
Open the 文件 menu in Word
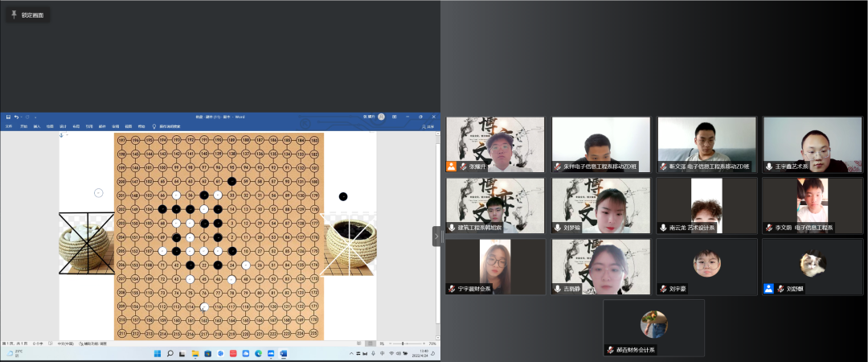click(x=8, y=126)
